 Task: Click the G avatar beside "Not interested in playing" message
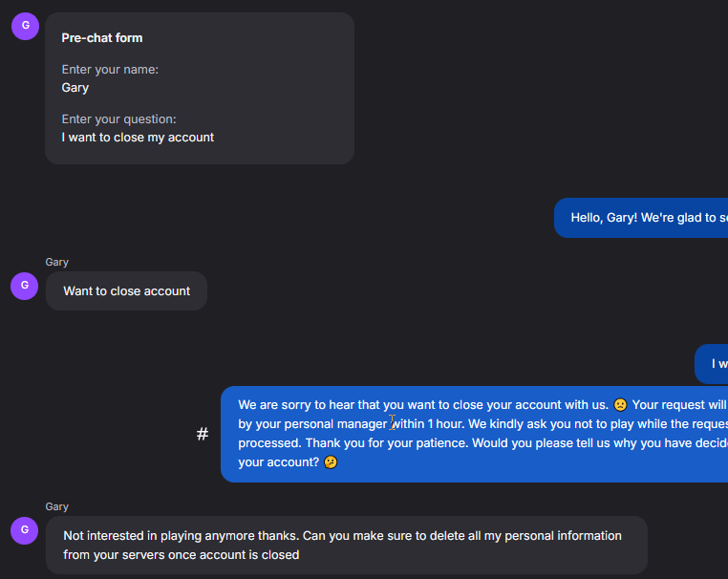(25, 529)
